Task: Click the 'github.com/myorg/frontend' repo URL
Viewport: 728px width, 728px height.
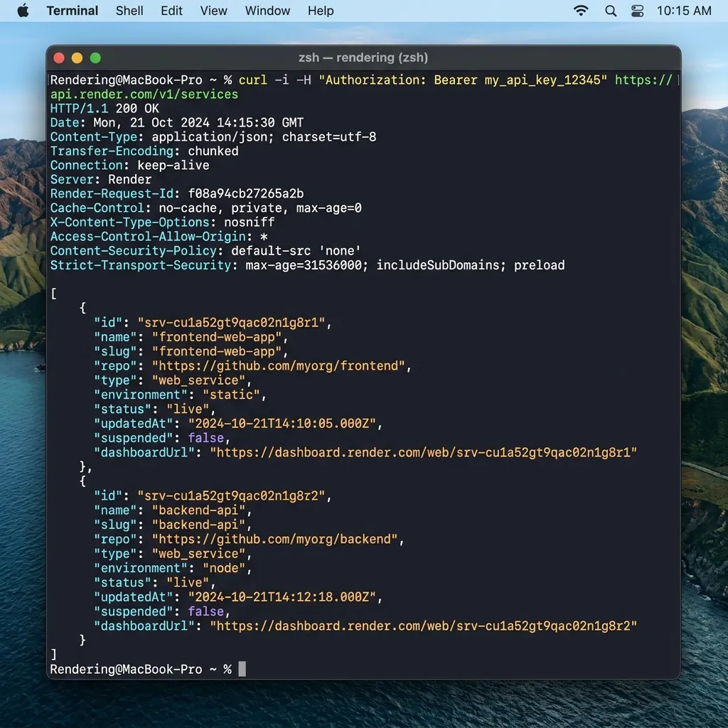Action: pyautogui.click(x=279, y=366)
